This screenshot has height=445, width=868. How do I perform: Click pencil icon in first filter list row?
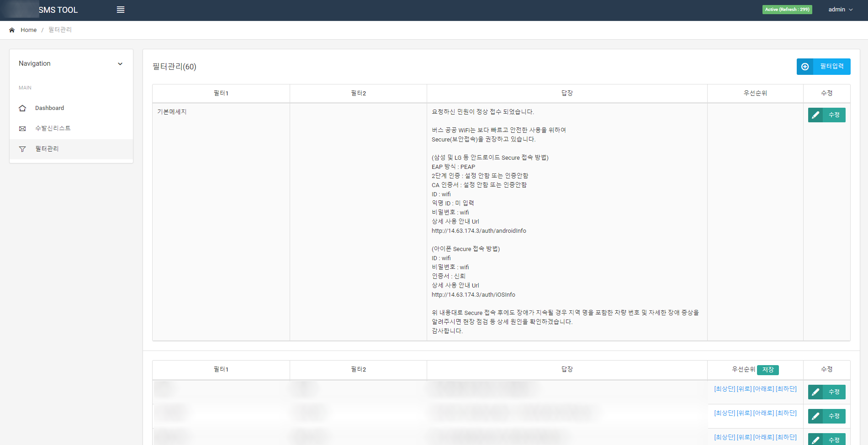pos(815,392)
